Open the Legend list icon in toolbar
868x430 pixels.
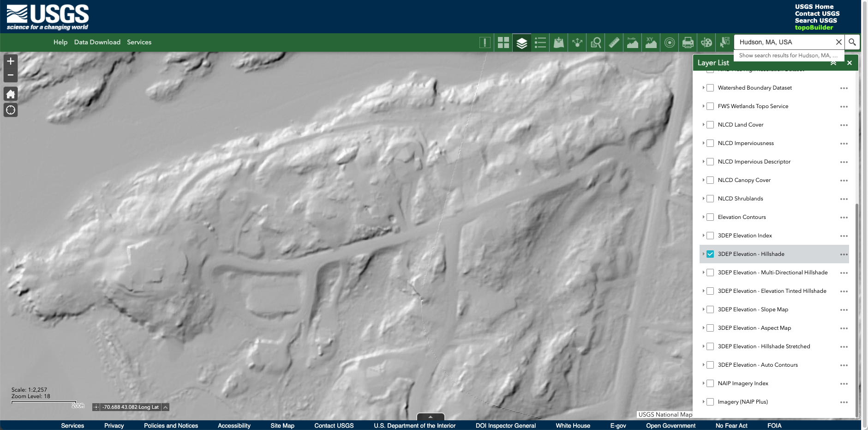[540, 42]
